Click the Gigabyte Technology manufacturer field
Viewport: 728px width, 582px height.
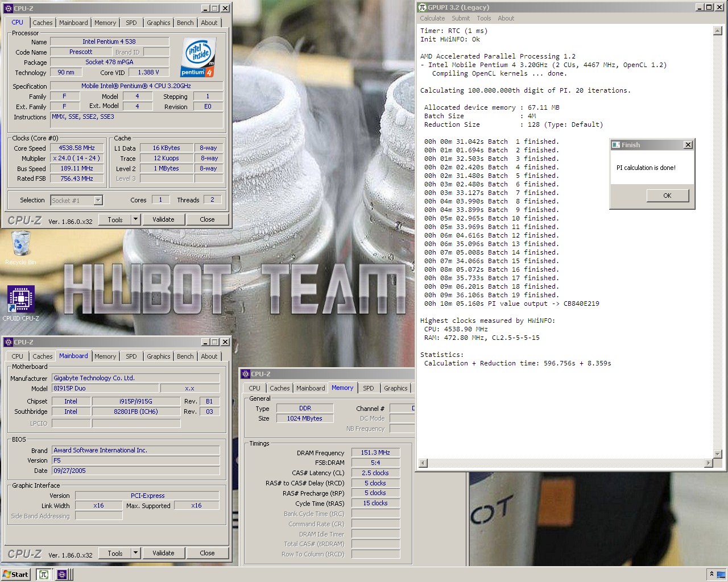(135, 378)
